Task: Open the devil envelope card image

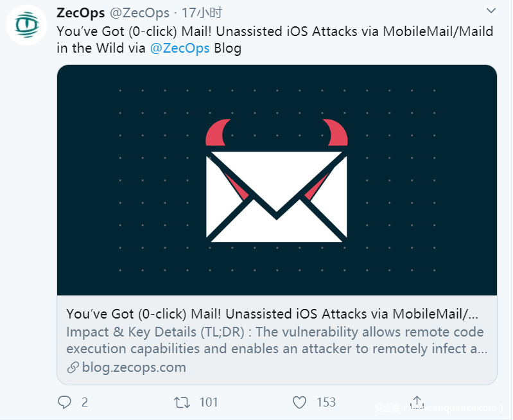Action: 277,180
